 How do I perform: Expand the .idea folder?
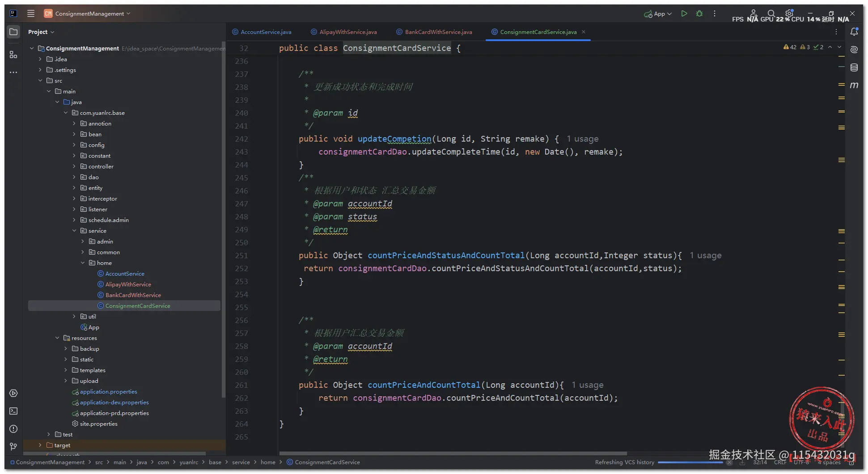click(40, 59)
